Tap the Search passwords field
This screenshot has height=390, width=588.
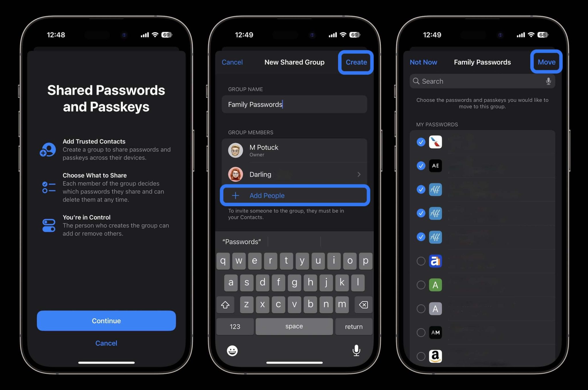pos(482,81)
